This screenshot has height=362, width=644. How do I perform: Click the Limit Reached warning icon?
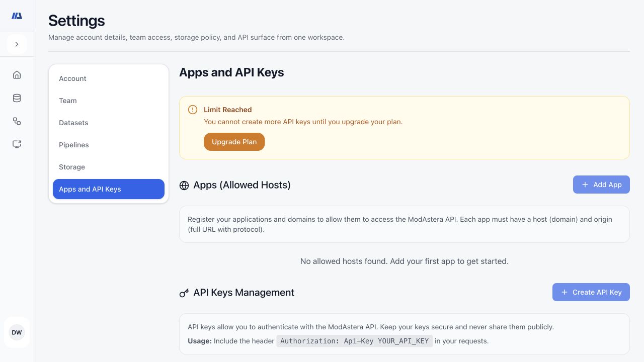point(193,110)
